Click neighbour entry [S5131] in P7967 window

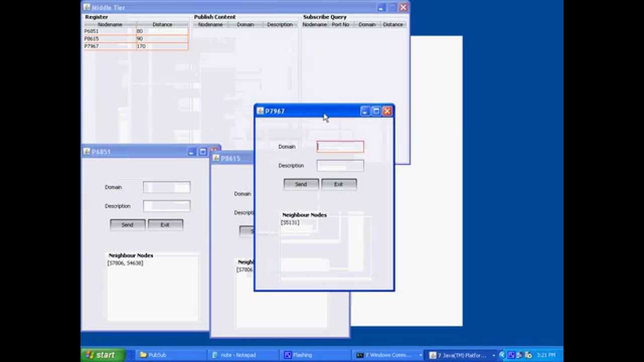pos(290,223)
